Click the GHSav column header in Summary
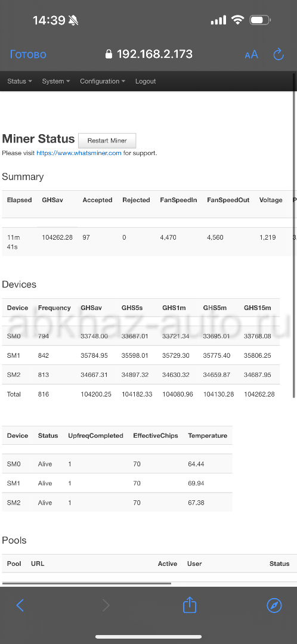297x644 pixels. pyautogui.click(x=52, y=200)
